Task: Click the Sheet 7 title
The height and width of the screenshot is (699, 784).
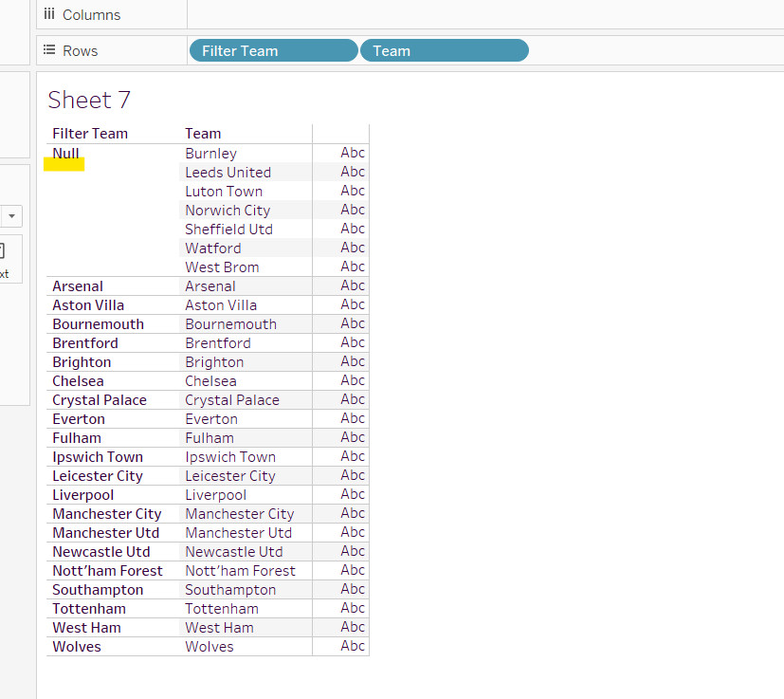Action: (x=89, y=100)
